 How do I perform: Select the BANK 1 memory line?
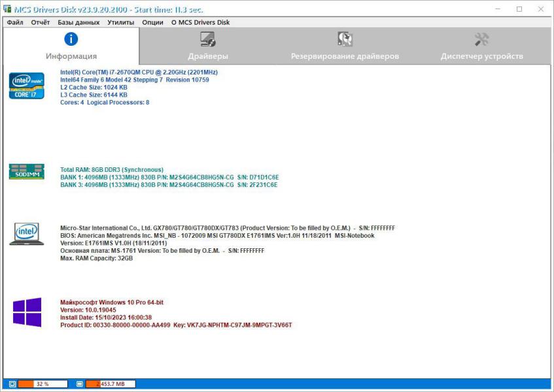click(169, 177)
